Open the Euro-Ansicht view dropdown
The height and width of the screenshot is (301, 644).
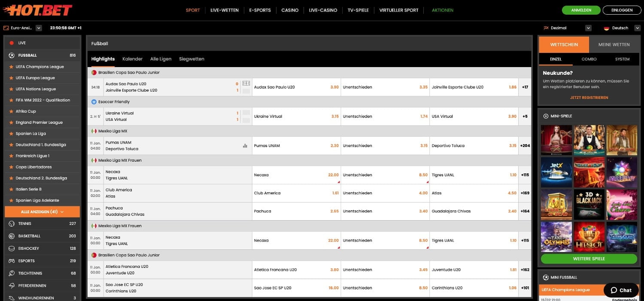pyautogui.click(x=39, y=28)
